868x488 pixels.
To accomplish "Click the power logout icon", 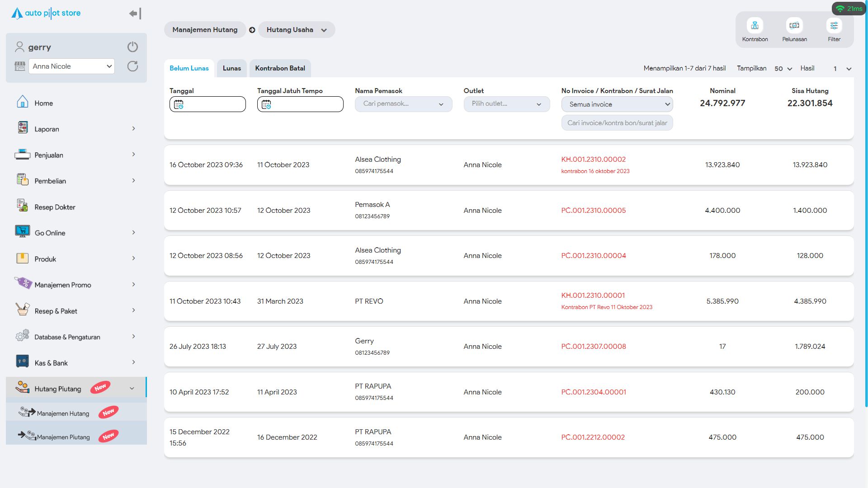I will click(132, 47).
